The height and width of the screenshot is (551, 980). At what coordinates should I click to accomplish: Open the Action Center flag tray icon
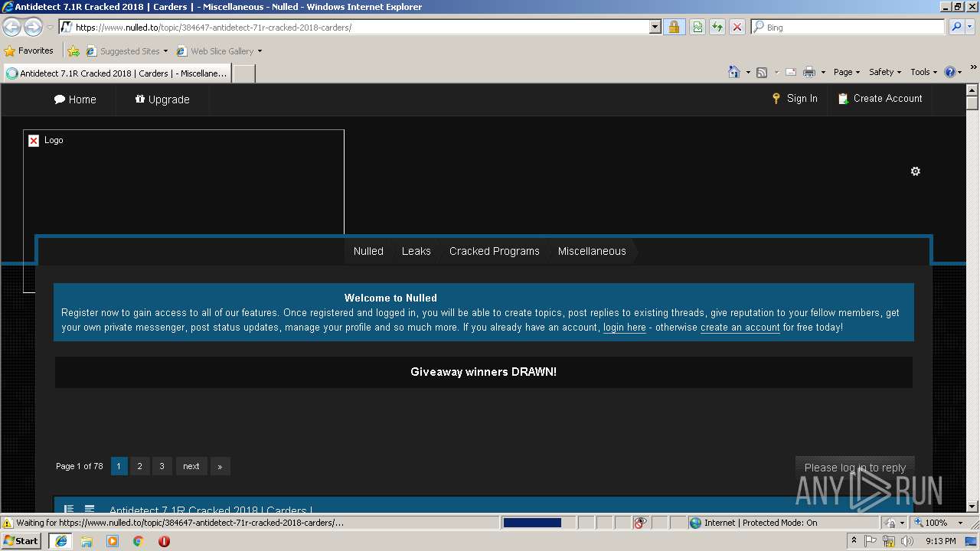pos(871,541)
